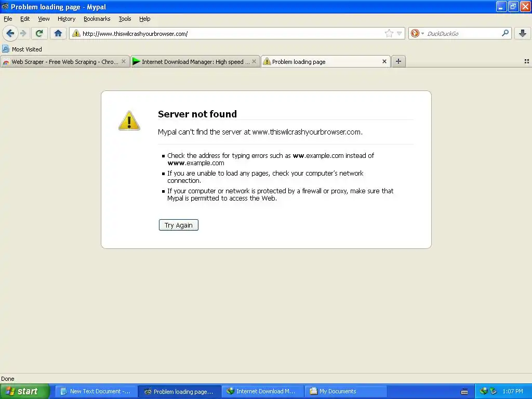This screenshot has width=532, height=399.
Task: Open Internet Download Manager taskbar item
Action: click(x=262, y=391)
